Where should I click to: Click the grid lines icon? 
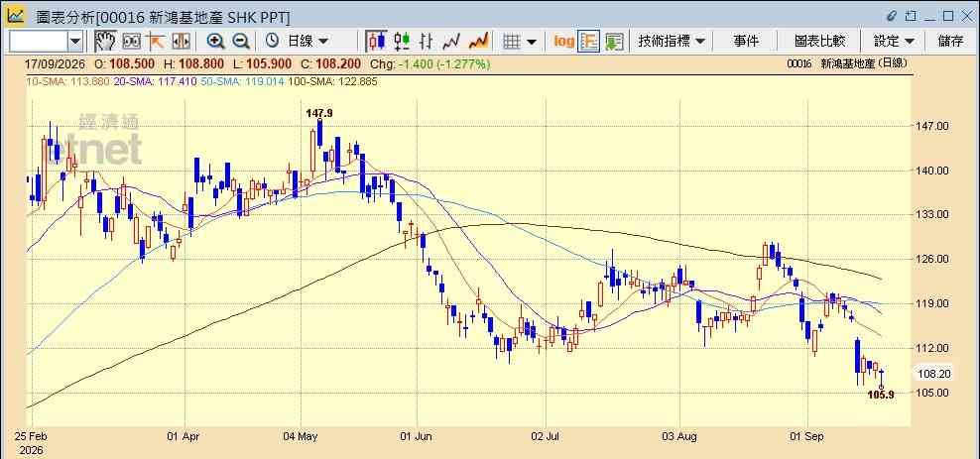pos(512,42)
